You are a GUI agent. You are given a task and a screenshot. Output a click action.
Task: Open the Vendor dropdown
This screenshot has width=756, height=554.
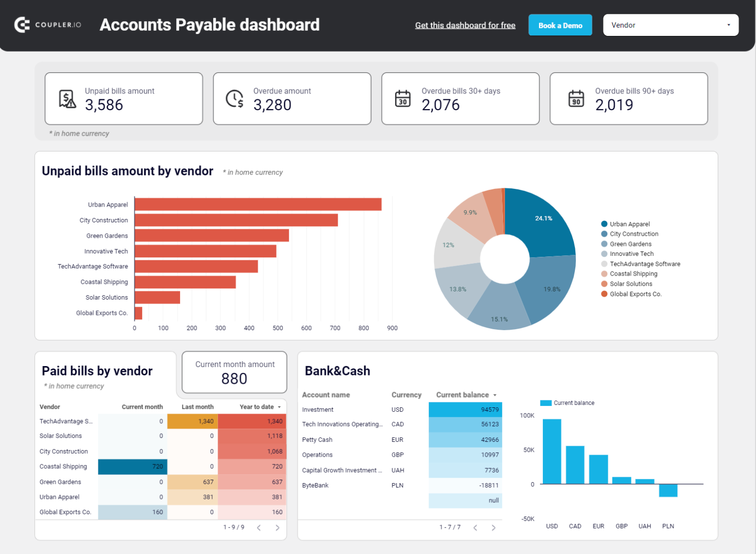tap(670, 25)
